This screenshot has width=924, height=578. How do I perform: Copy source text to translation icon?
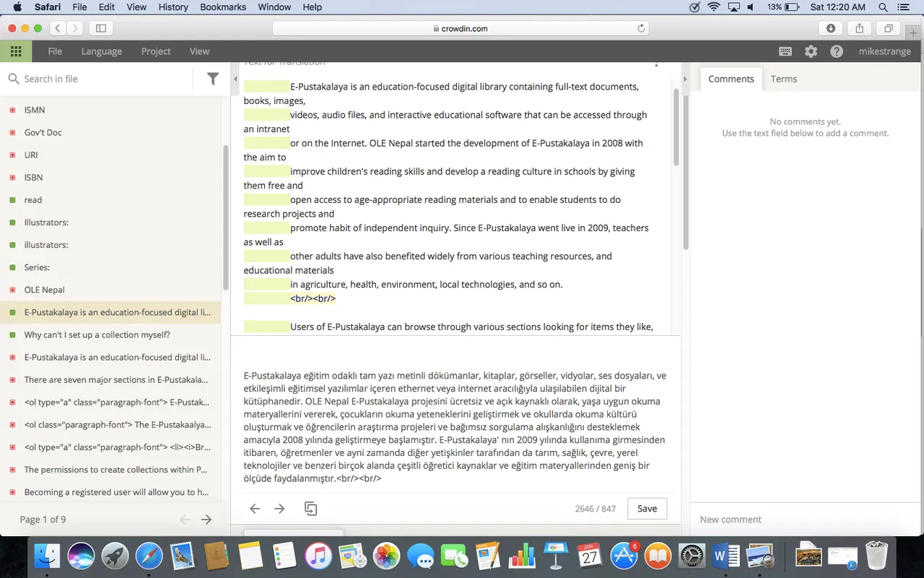311,509
